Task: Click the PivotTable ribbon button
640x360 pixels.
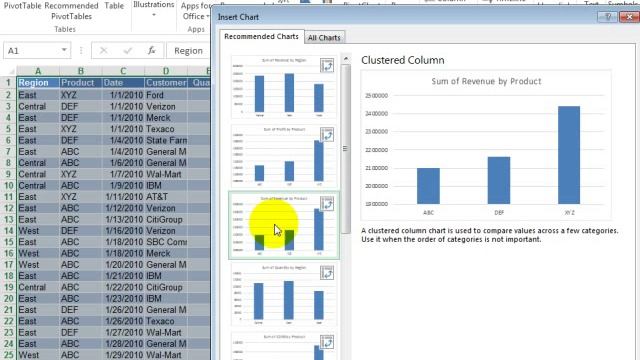Action: (22, 6)
